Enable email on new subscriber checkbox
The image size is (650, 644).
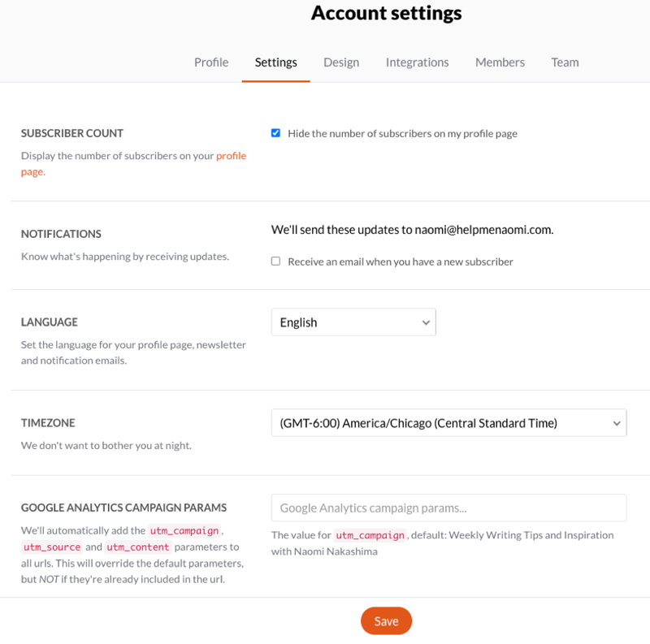point(275,261)
